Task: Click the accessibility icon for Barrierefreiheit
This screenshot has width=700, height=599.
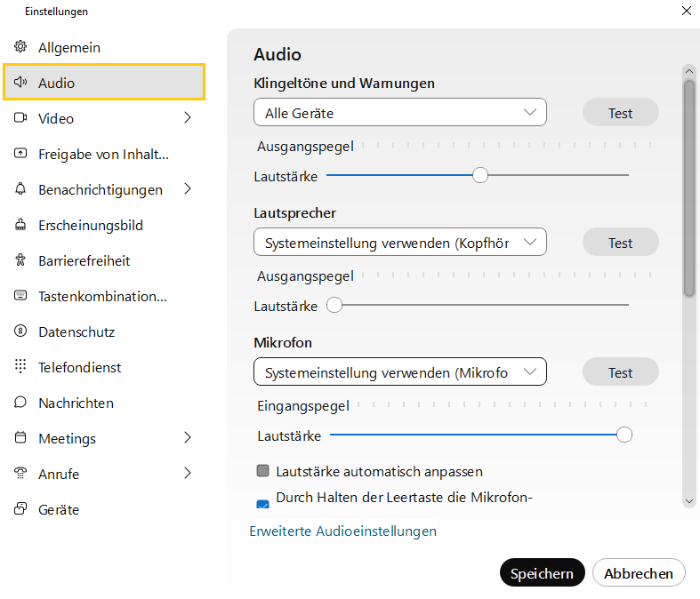Action: point(20,260)
